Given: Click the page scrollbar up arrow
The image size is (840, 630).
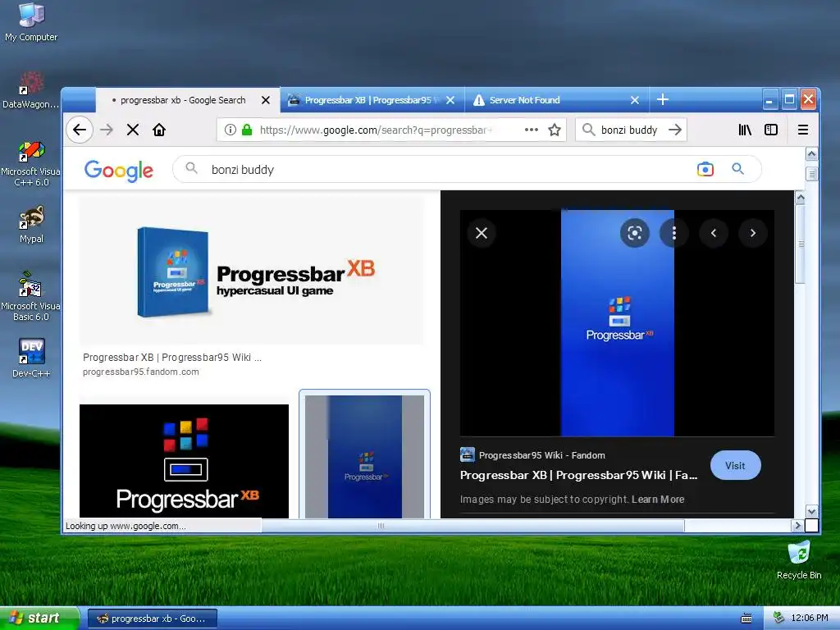Looking at the screenshot, I should 811,154.
